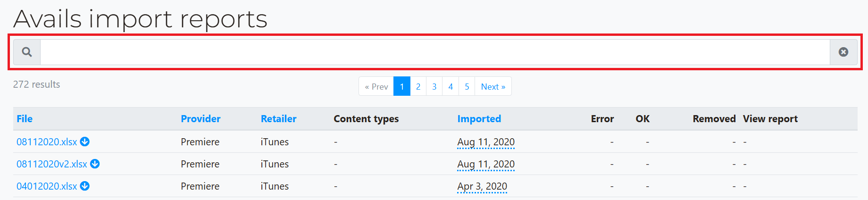
Task: Download icon next to 08112020v2.xlsx
Action: (x=95, y=164)
